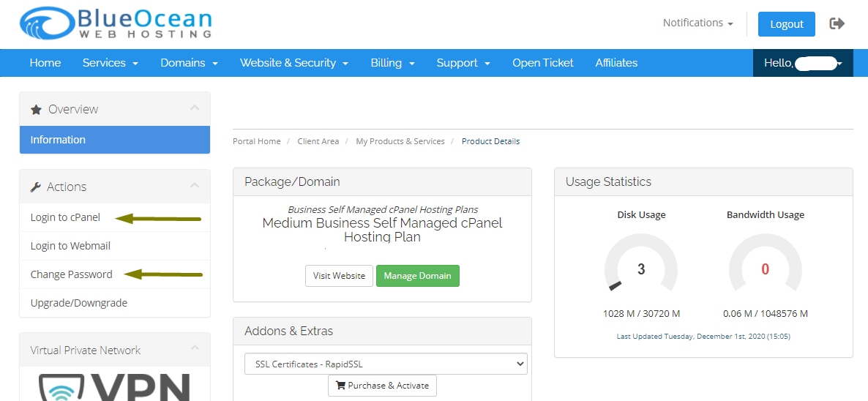Open the Billing menu

pyautogui.click(x=392, y=63)
